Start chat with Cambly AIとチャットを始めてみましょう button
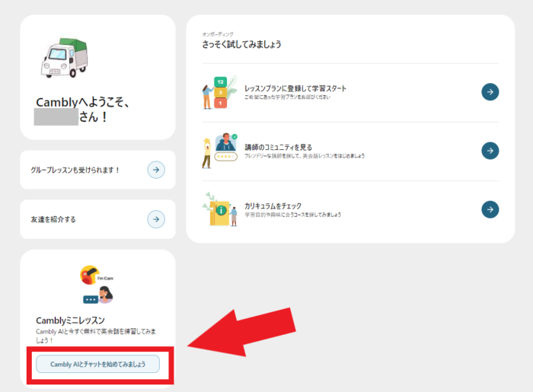The height and width of the screenshot is (392, 533). point(97,364)
